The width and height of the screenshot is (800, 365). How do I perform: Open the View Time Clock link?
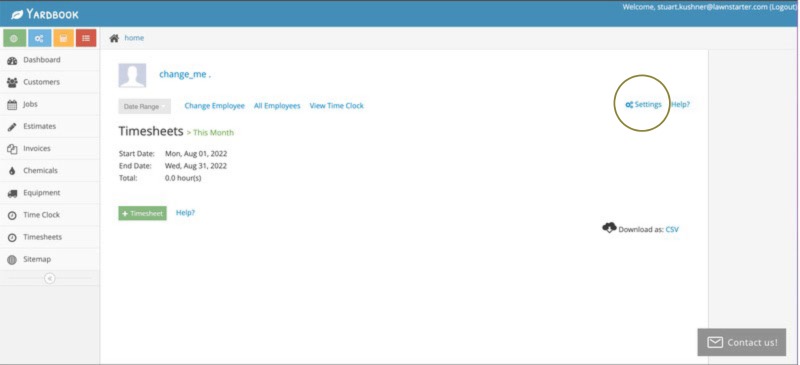[337, 106]
